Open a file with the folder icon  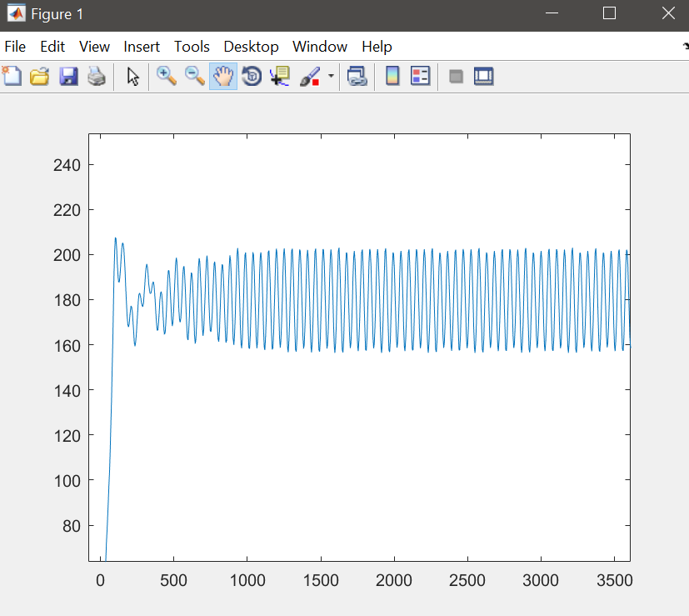[39, 77]
